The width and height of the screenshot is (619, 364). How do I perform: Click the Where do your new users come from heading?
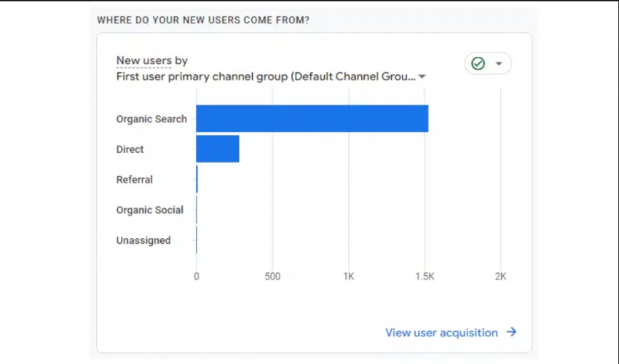point(203,20)
